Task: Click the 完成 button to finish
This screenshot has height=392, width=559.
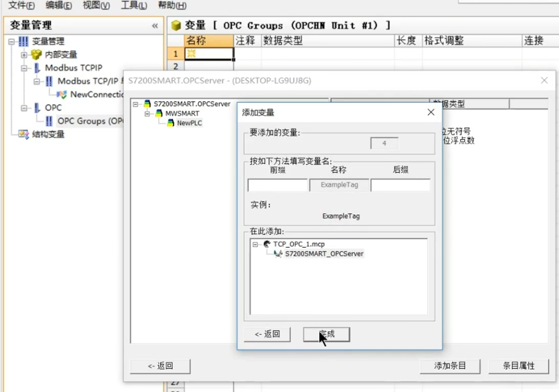Action: pos(326,334)
